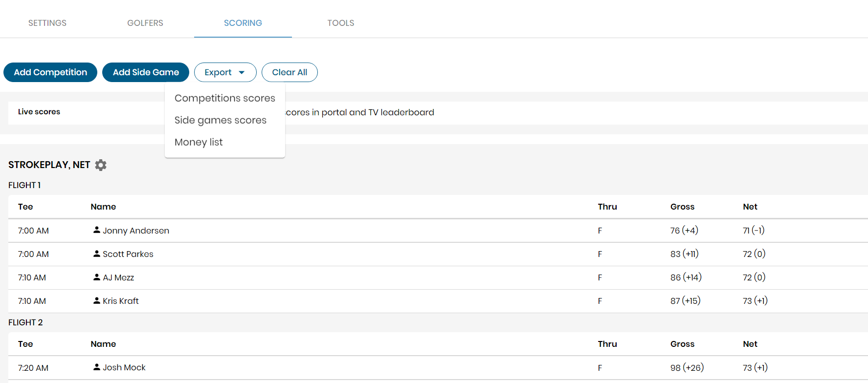Viewport: 868px width, 383px height.
Task: Click Flight 2 Net column header
Action: [750, 344]
